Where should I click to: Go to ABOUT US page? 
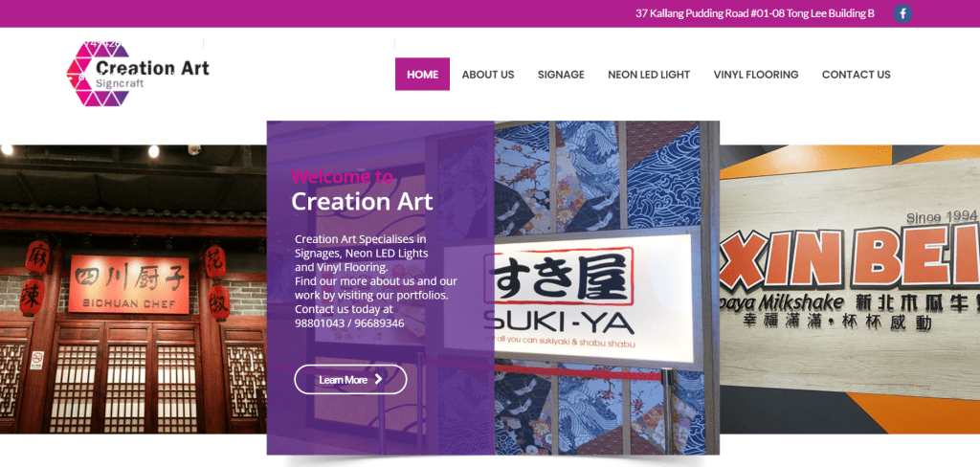point(488,75)
